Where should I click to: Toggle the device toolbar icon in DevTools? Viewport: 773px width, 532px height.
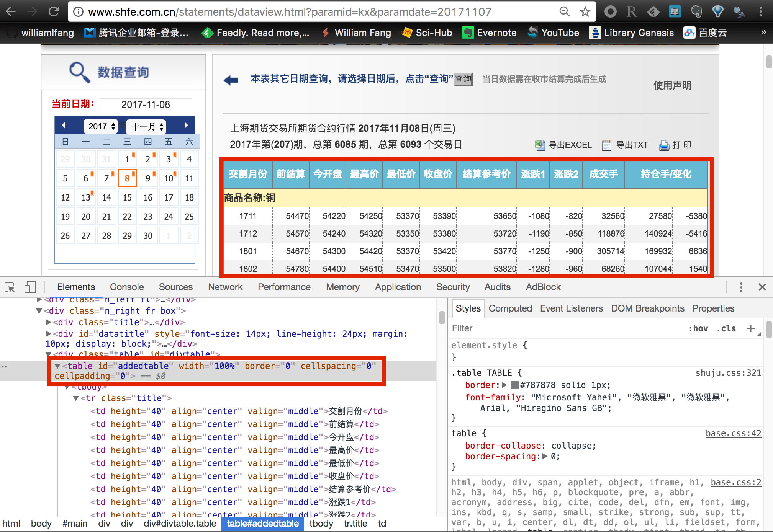click(x=30, y=287)
